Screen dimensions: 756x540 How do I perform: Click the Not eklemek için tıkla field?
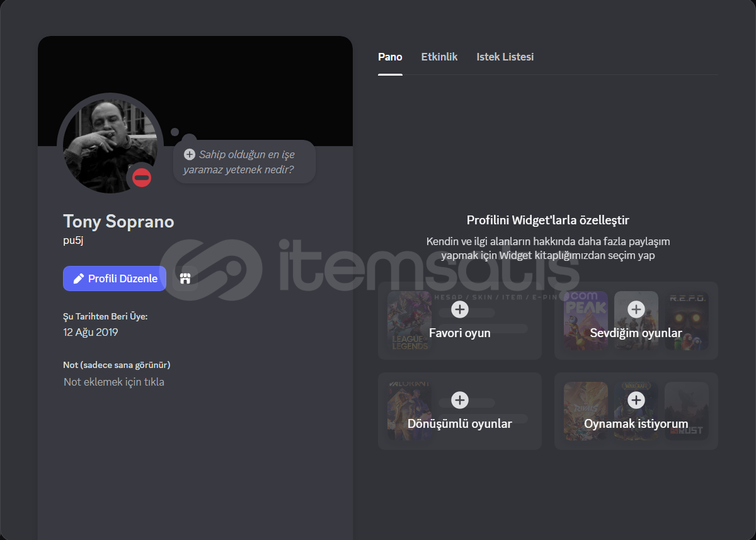click(x=114, y=382)
